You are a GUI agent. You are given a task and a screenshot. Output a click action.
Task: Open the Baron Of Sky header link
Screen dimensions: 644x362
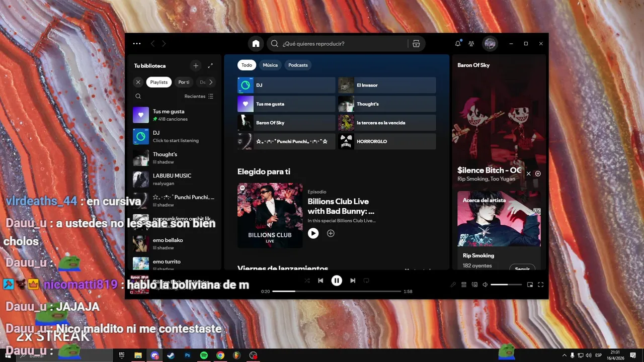point(473,65)
